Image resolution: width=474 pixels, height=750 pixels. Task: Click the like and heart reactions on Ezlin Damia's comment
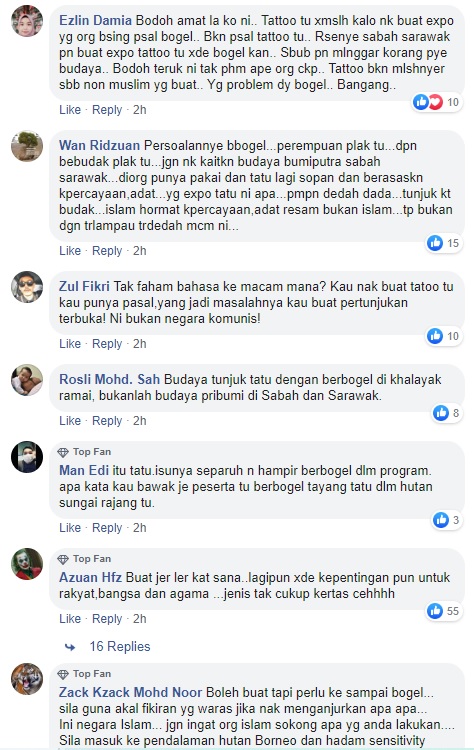pos(428,101)
